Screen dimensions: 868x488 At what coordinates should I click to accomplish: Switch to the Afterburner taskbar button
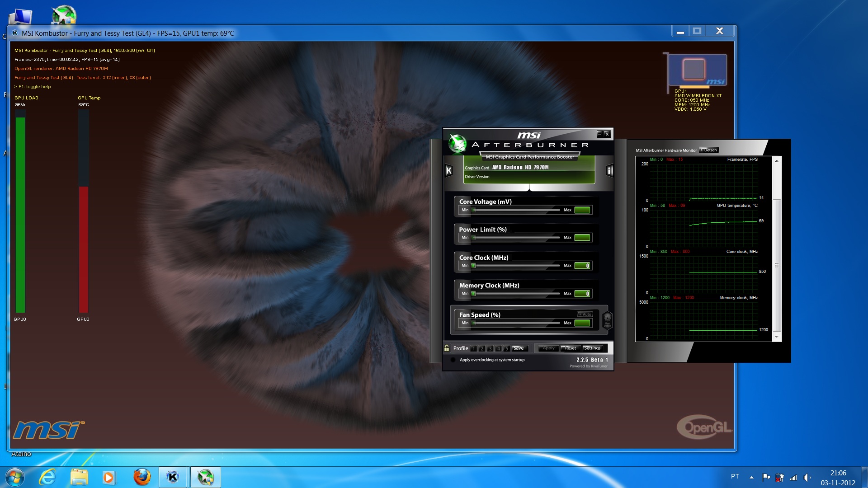(205, 477)
